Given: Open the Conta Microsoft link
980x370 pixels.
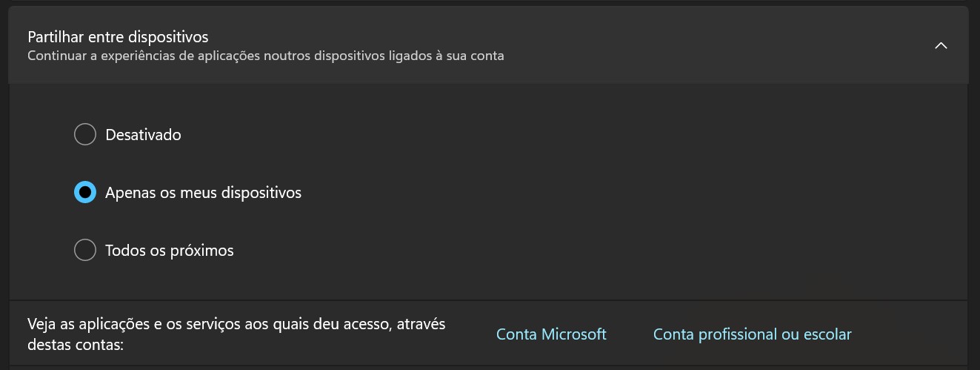Looking at the screenshot, I should pos(551,334).
